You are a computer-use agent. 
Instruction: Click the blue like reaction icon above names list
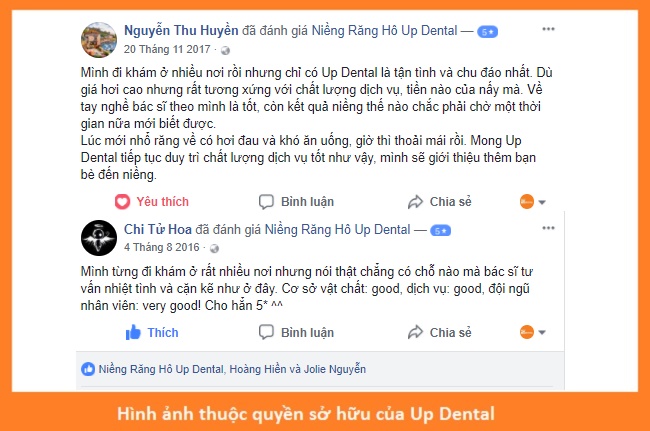[88, 369]
